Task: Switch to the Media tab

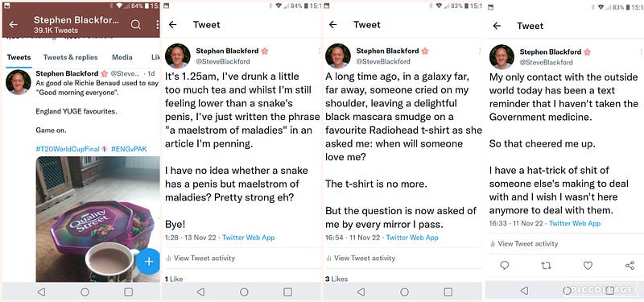Action: coord(122,57)
